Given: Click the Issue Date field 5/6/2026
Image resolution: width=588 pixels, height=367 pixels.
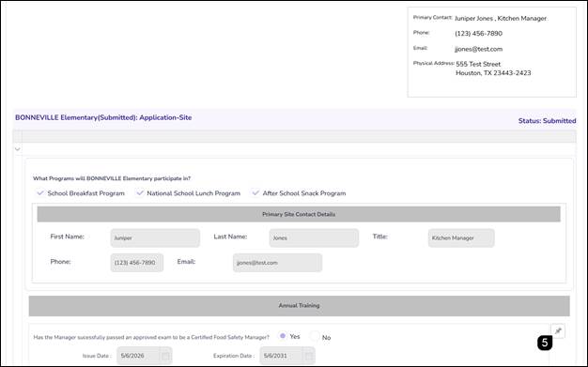Looking at the screenshot, I should coord(145,356).
